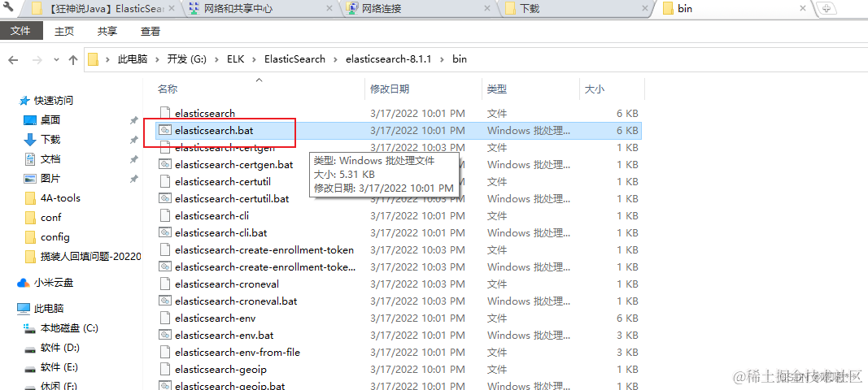The width and height of the screenshot is (868, 390).
Task: Click the desktop 桌面 icon in sidebar
Action: click(29, 120)
